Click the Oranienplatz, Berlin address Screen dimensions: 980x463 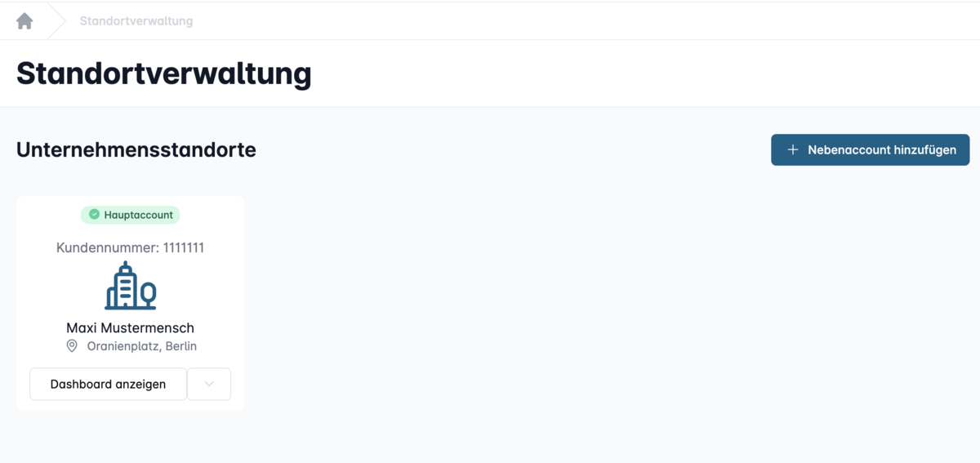click(x=142, y=346)
